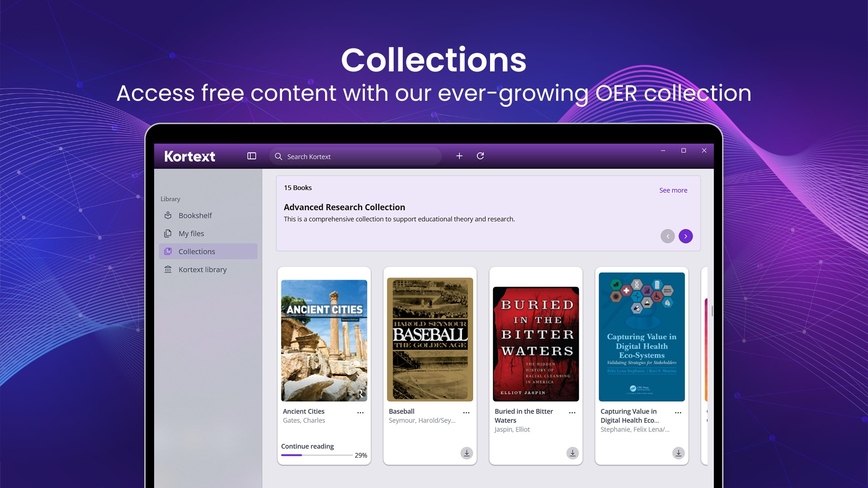Open the Baseball book cover thumbnail
Viewport: 868px width, 488px height.
coord(429,338)
